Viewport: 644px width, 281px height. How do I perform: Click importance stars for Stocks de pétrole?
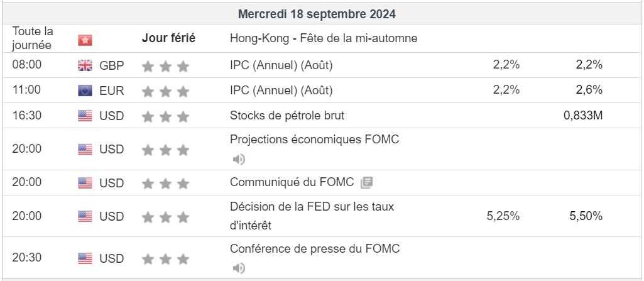(165, 116)
